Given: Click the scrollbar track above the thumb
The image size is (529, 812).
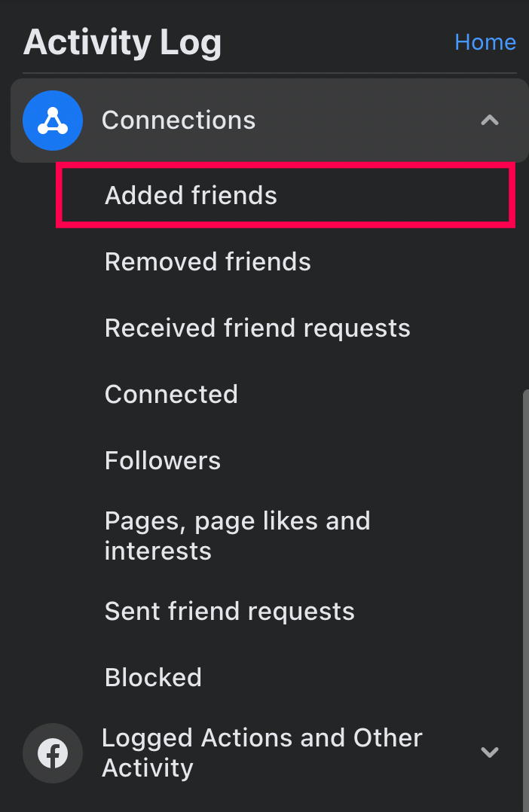Looking at the screenshot, I should click(x=526, y=274).
